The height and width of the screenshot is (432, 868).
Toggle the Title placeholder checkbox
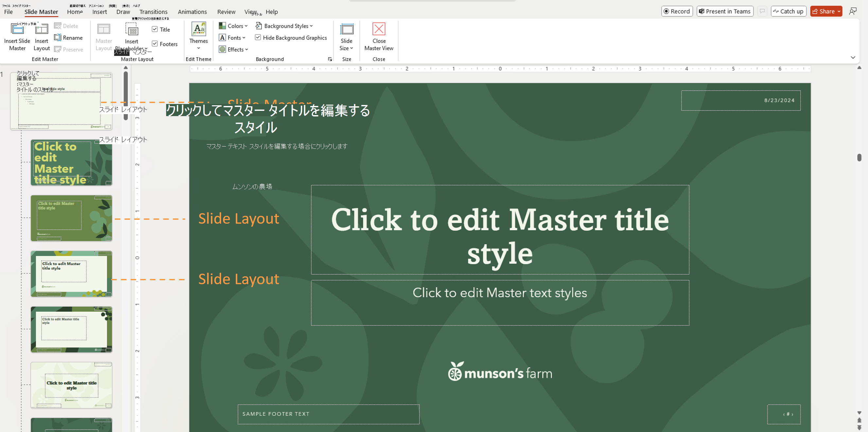coord(155,29)
